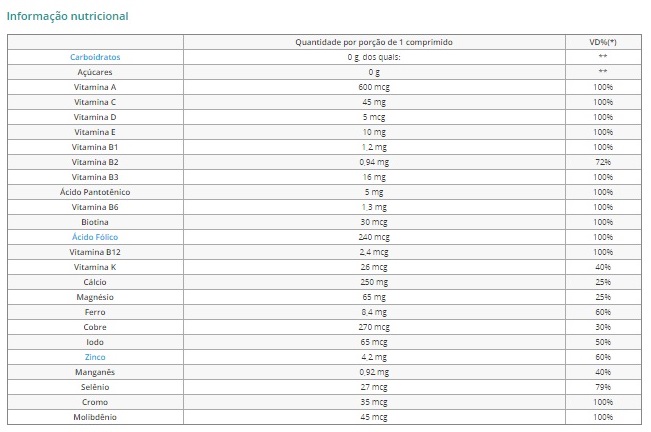
Task: Click the Açúcares row label
Action: coord(95,72)
